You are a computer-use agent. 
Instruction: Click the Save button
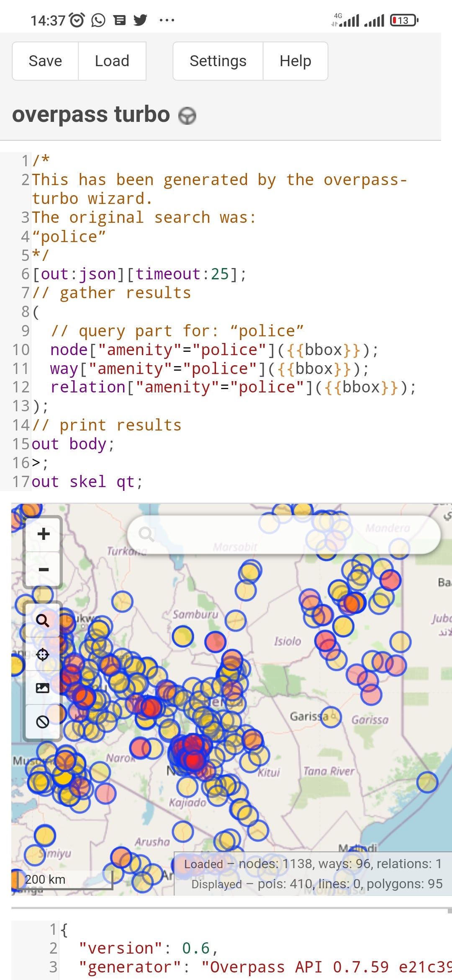click(x=45, y=61)
